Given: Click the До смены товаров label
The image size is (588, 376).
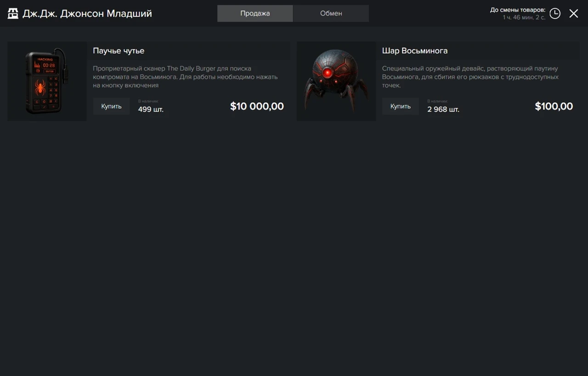Looking at the screenshot, I should pyautogui.click(x=517, y=10).
